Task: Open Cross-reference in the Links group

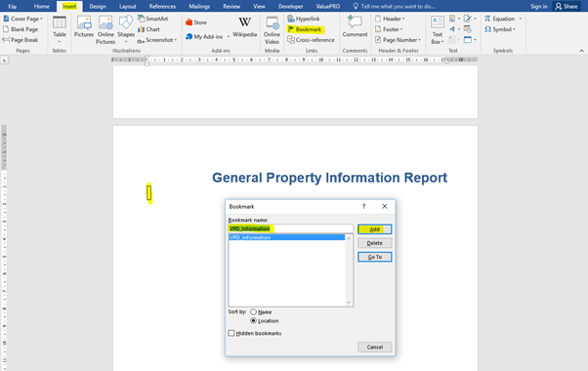Action: click(311, 40)
